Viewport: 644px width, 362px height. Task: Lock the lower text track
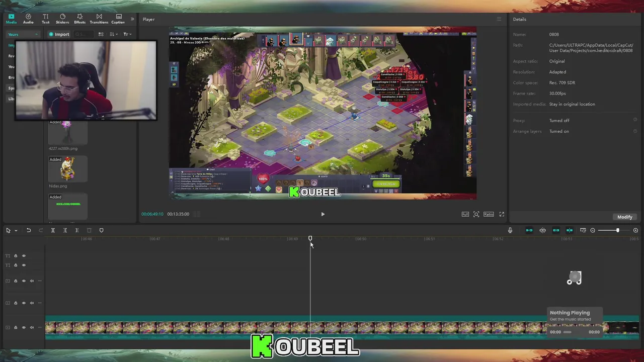click(16, 265)
